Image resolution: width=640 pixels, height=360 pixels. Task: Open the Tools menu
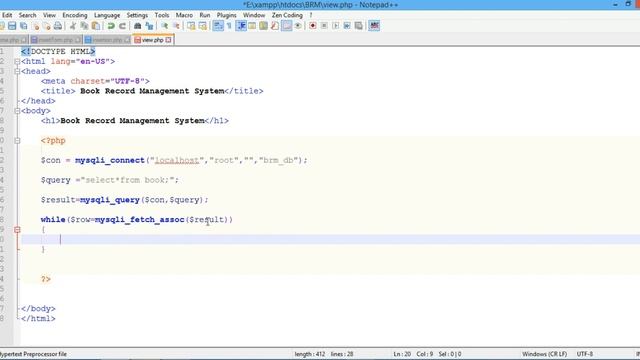(x=162, y=15)
